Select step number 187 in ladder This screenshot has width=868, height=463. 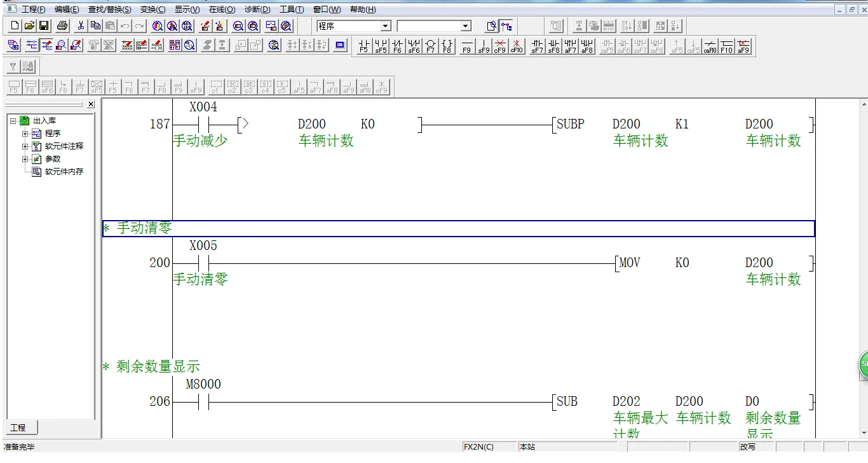[159, 125]
